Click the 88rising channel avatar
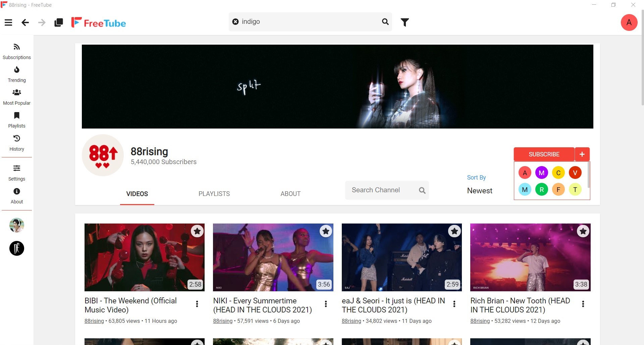644x345 pixels. pyautogui.click(x=103, y=155)
